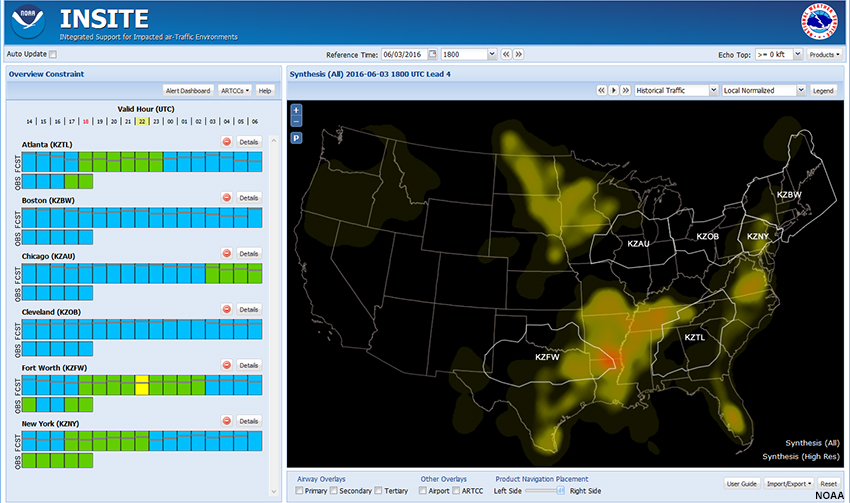
Task: Click the yellow Fort Worth forecast cell
Action: 141,385
